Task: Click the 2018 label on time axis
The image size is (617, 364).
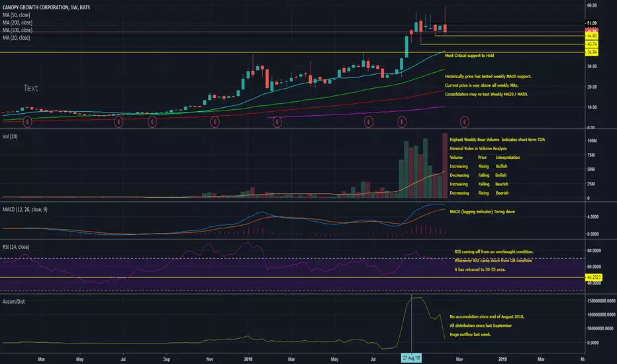Action: [x=248, y=359]
